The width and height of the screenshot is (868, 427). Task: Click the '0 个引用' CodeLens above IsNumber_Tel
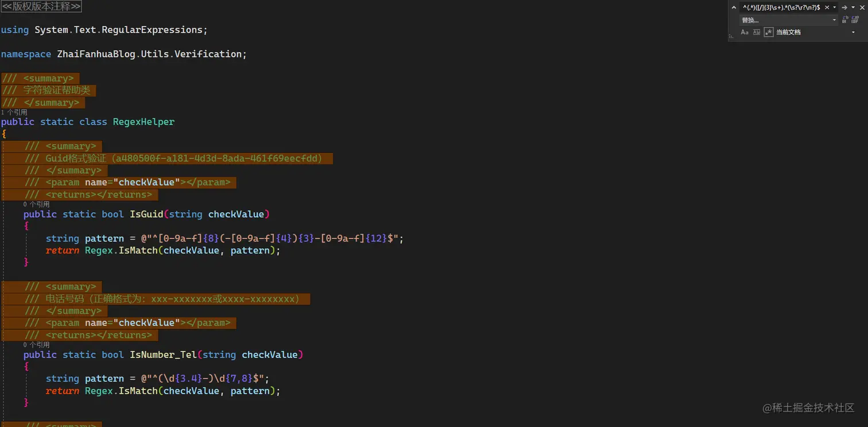coord(37,345)
